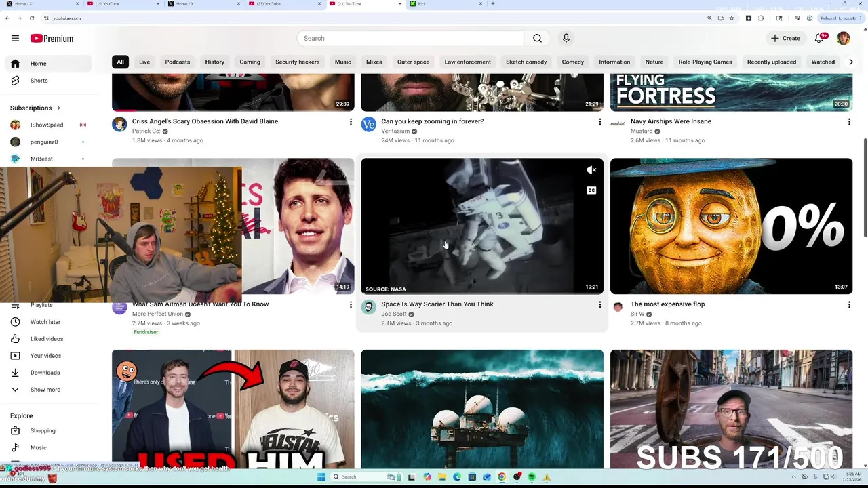Open options for Can you keep zooming video

click(x=599, y=122)
